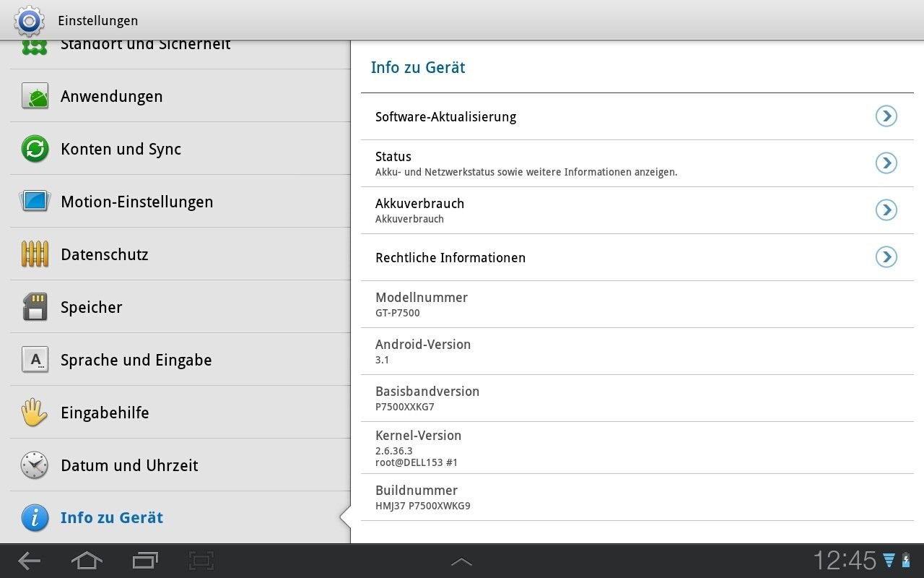
Task: Tap the Status subtitle about Akku- und Netzwerkstatus
Action: [x=526, y=173]
